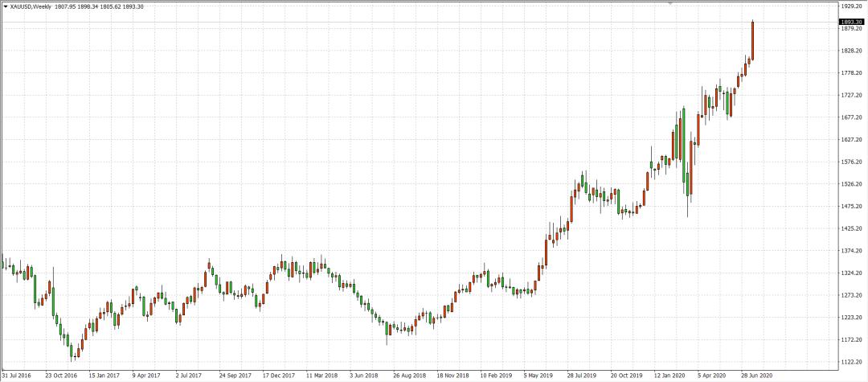The width and height of the screenshot is (868, 382).
Task: Click the 23 Oct 2016 date label
Action: pyautogui.click(x=61, y=374)
